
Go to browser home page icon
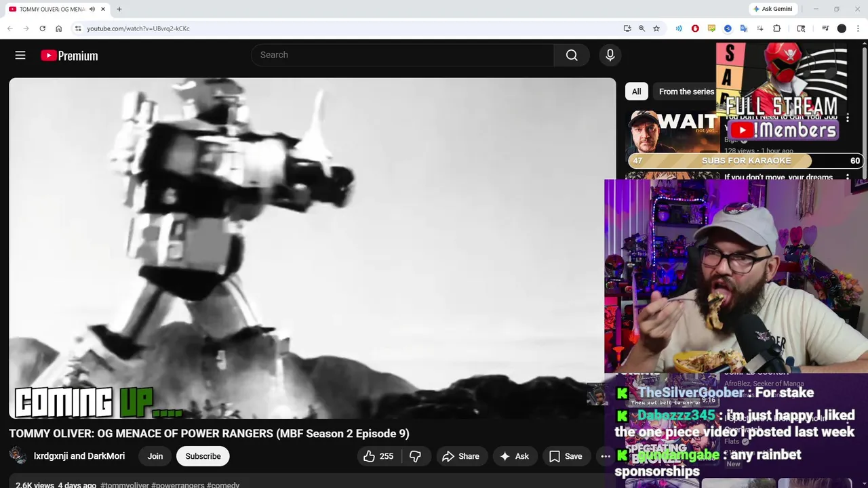pos(59,28)
